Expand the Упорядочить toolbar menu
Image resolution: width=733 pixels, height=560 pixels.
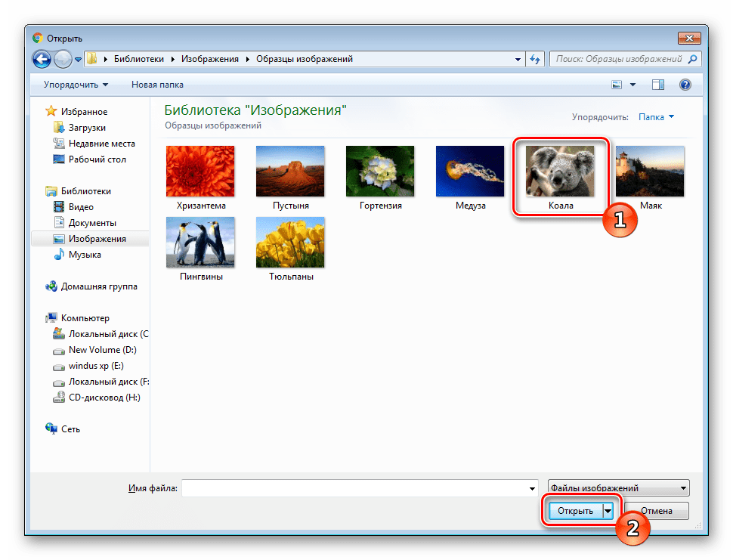click(76, 85)
